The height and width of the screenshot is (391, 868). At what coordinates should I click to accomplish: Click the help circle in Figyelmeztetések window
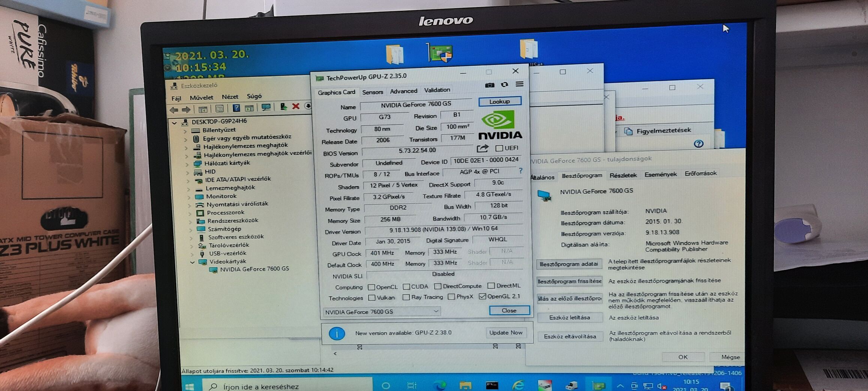coord(698,144)
